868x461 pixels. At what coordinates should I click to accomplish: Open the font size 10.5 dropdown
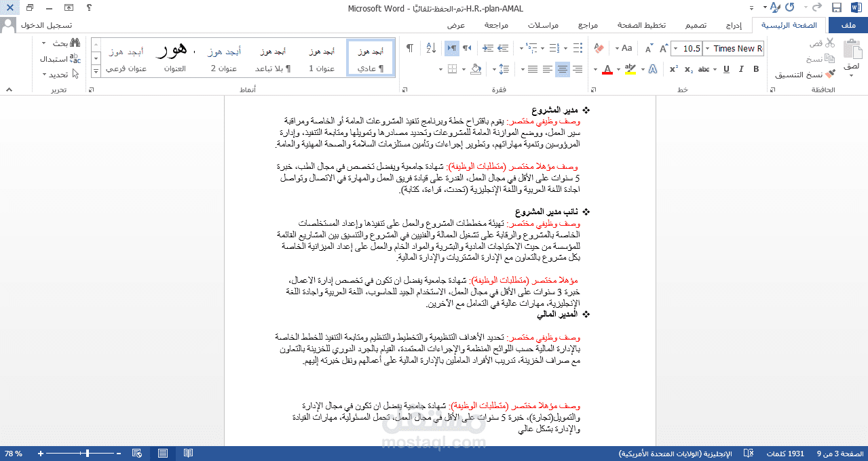[675, 48]
